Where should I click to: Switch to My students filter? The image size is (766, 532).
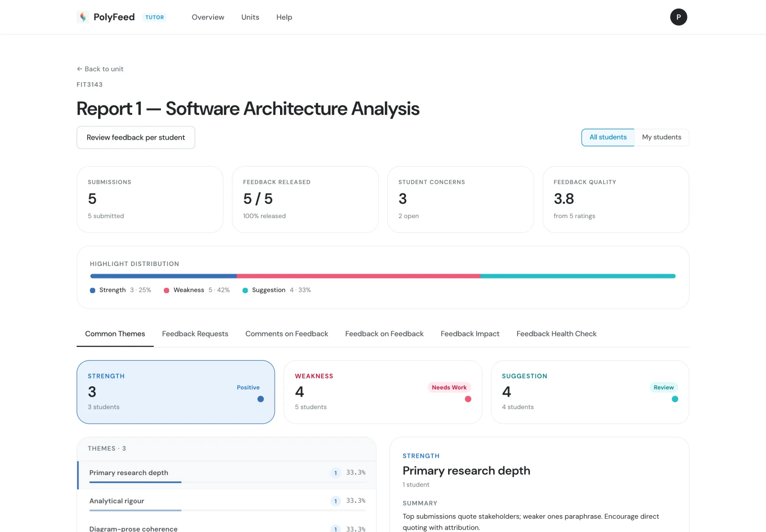pyautogui.click(x=661, y=137)
